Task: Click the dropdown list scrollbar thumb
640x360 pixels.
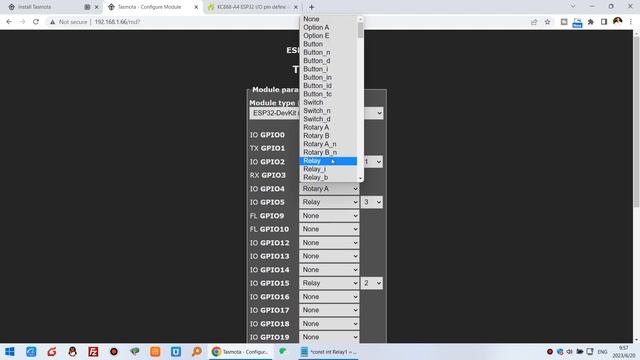Action: [x=360, y=30]
